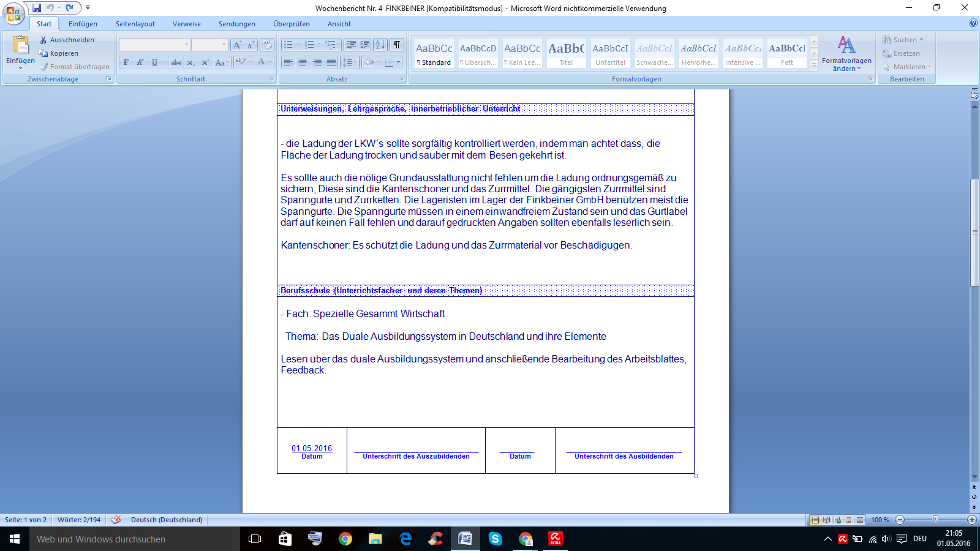Toggle italic (K) formatting

(x=140, y=62)
